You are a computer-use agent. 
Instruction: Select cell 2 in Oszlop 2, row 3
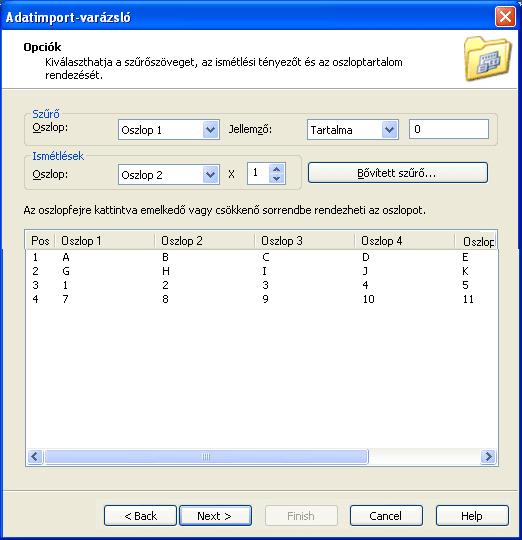[x=165, y=285]
